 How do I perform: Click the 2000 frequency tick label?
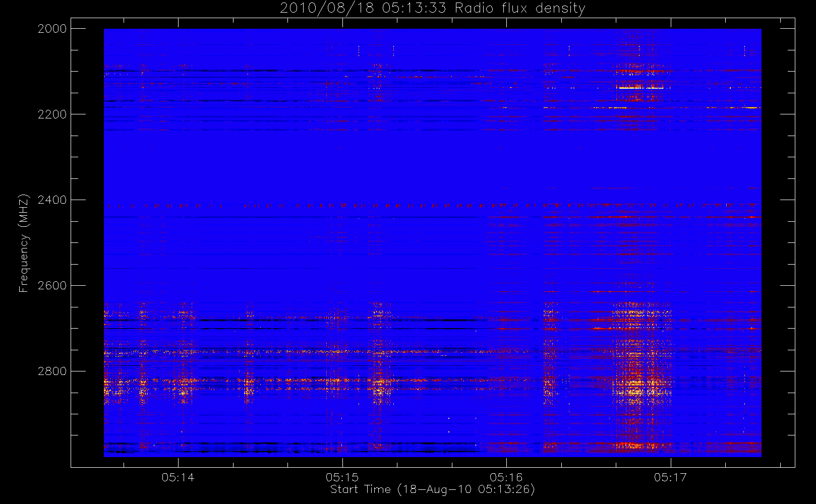(x=52, y=29)
